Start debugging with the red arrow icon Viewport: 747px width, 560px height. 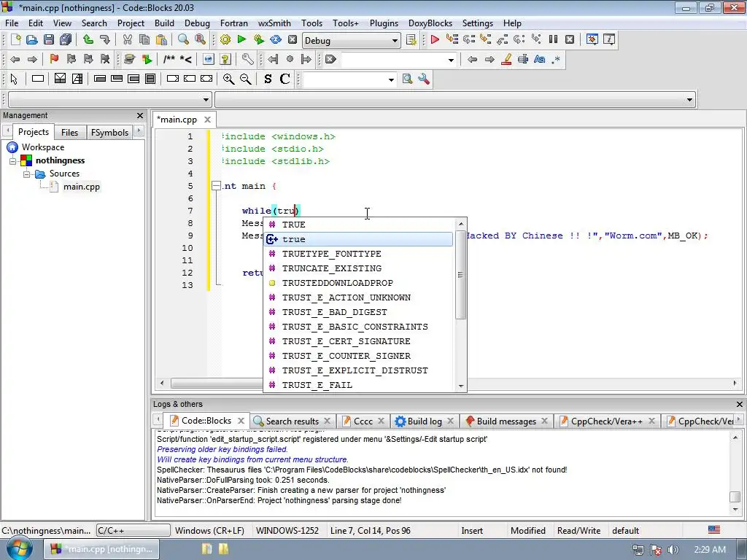pyautogui.click(x=435, y=40)
